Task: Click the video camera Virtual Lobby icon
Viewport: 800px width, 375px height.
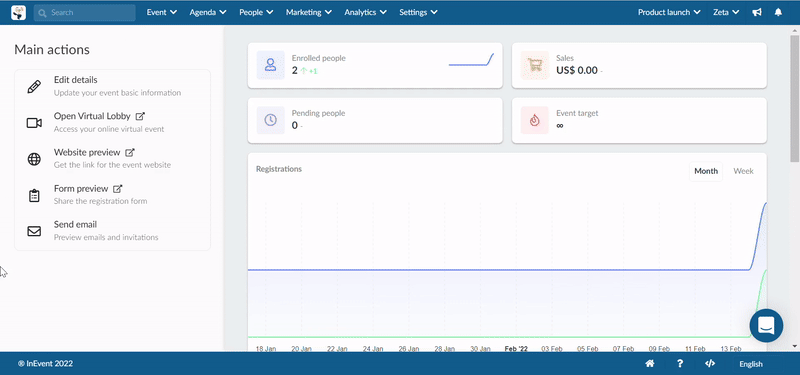Action: [34, 123]
